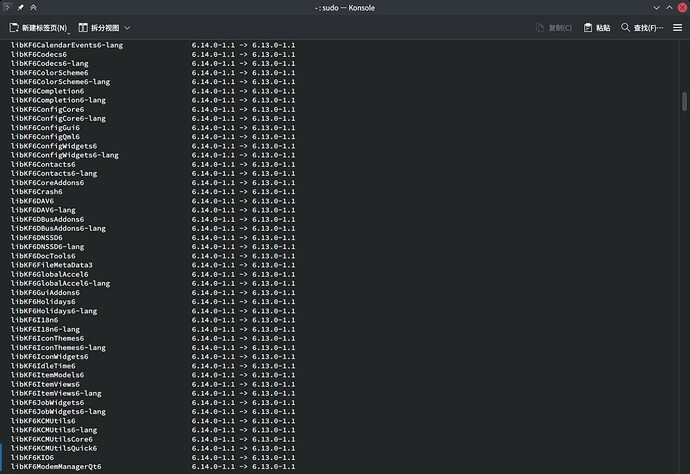This screenshot has width=690, height=474.
Task: Open the hamburger menu
Action: [677, 28]
